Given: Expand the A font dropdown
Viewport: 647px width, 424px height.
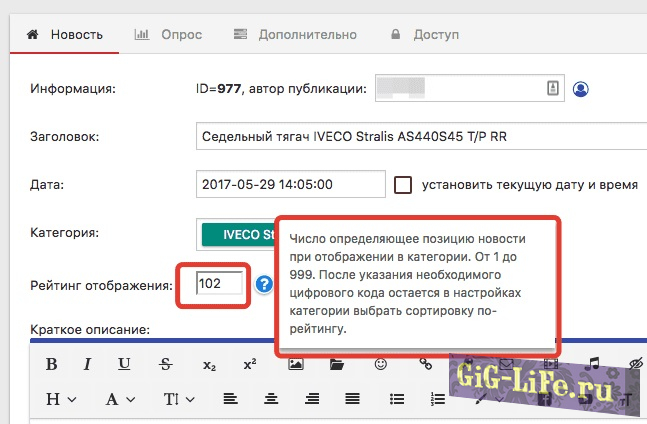Looking at the screenshot, I should (x=120, y=399).
